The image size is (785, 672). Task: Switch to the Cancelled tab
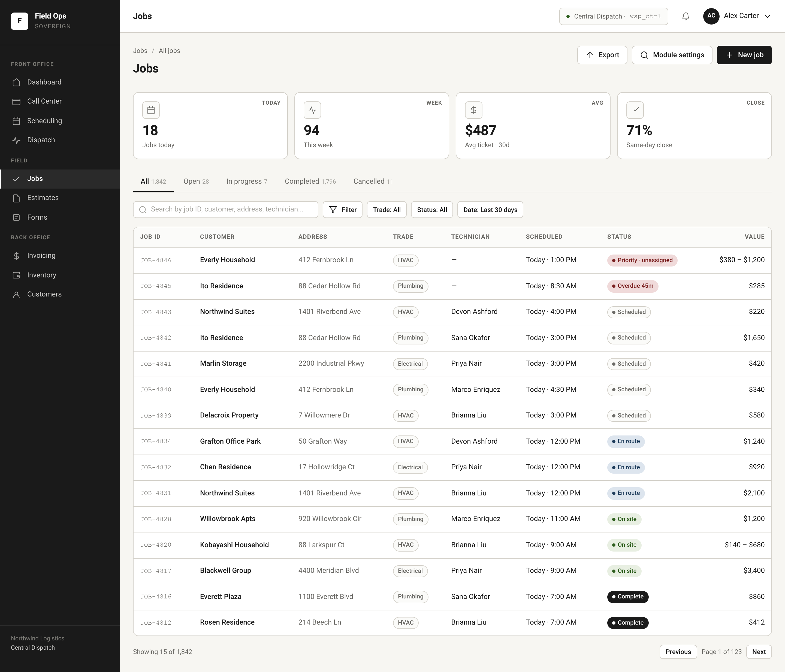point(373,181)
